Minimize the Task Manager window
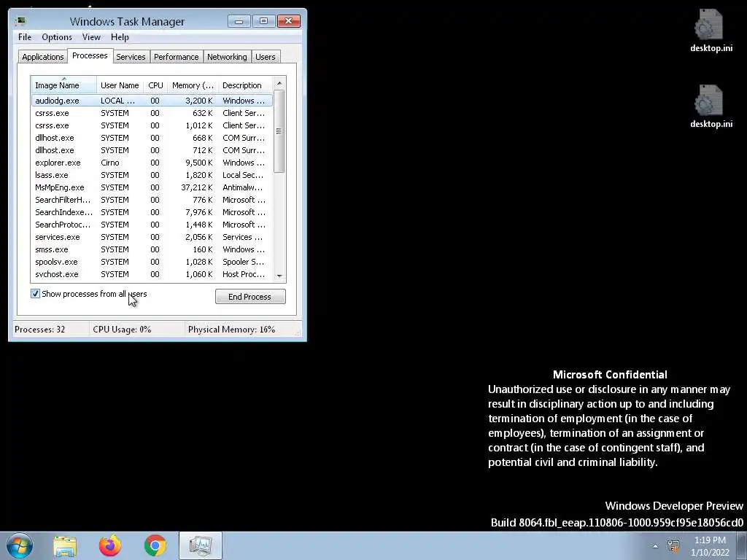The image size is (747, 560). coord(239,21)
